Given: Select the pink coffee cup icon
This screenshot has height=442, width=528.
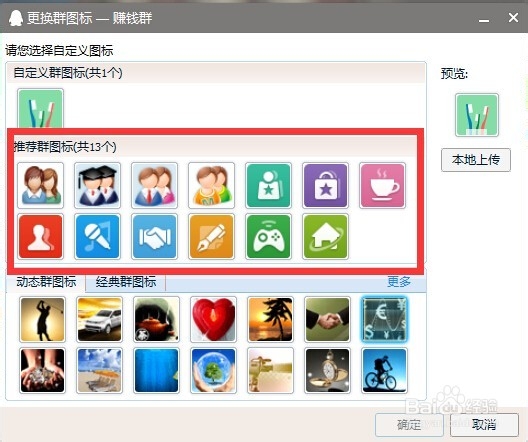Looking at the screenshot, I should [383, 185].
